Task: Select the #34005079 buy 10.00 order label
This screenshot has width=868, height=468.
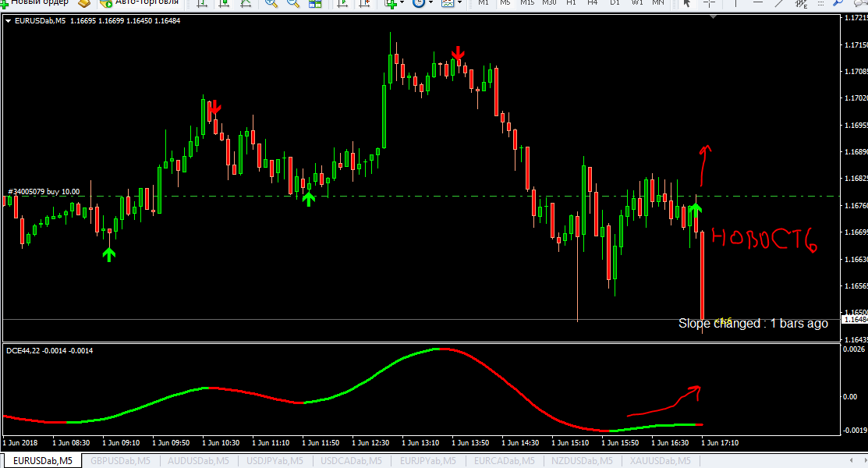Action: (x=44, y=192)
